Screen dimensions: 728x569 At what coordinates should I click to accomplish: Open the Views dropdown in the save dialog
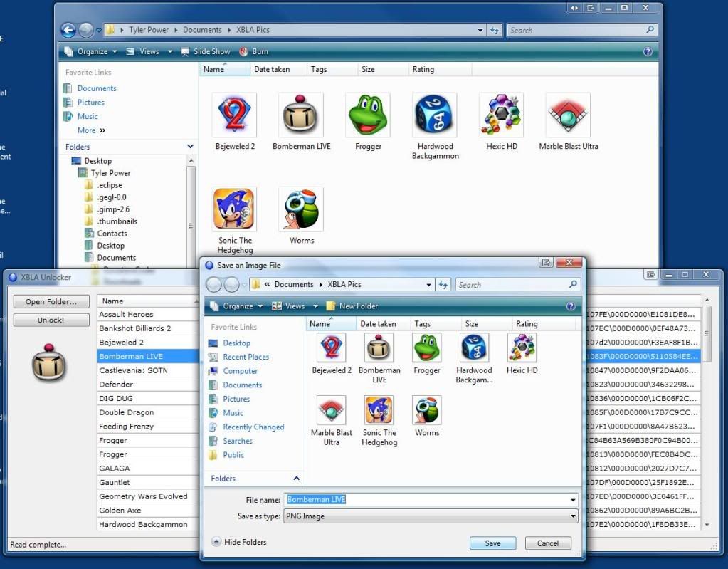pyautogui.click(x=315, y=306)
